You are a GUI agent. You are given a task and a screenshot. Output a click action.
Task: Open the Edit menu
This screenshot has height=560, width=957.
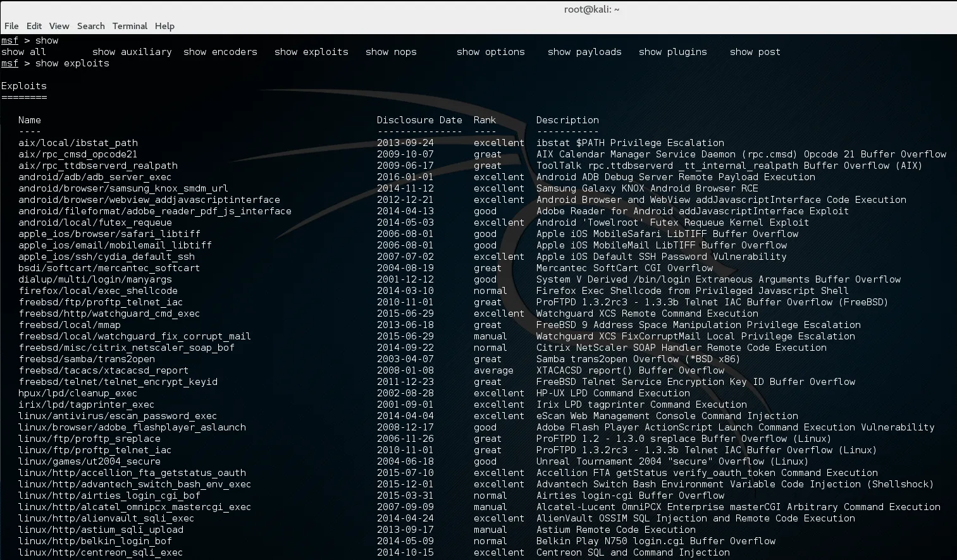click(34, 26)
